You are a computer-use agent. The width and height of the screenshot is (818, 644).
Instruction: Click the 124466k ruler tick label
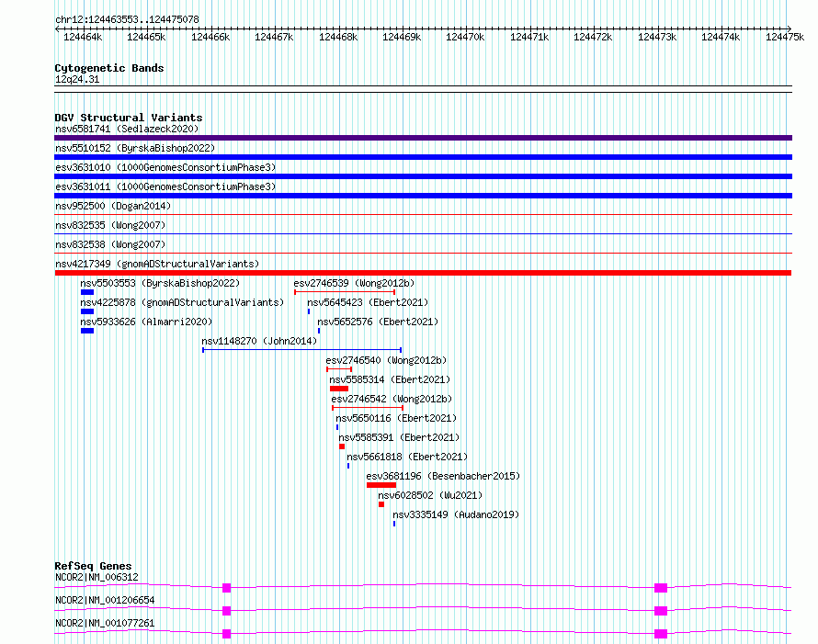pyautogui.click(x=210, y=37)
